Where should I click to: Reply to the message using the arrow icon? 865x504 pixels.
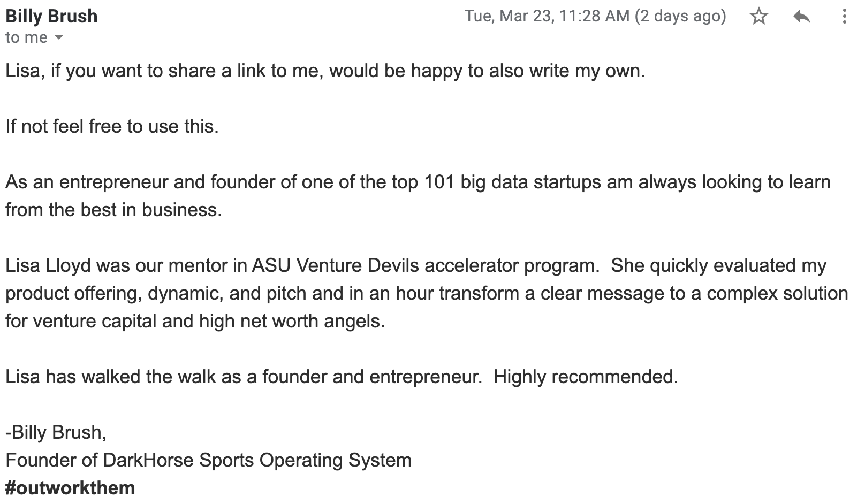point(801,17)
